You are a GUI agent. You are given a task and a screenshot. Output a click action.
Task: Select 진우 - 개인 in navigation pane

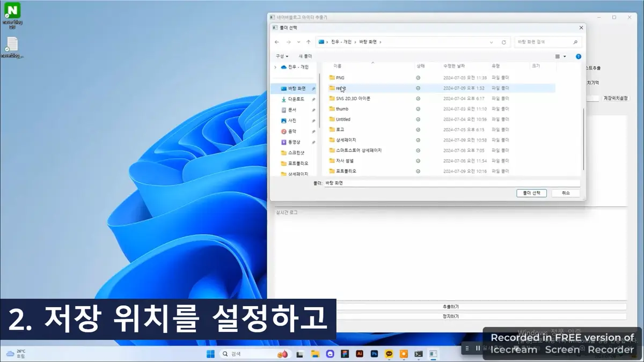click(296, 67)
